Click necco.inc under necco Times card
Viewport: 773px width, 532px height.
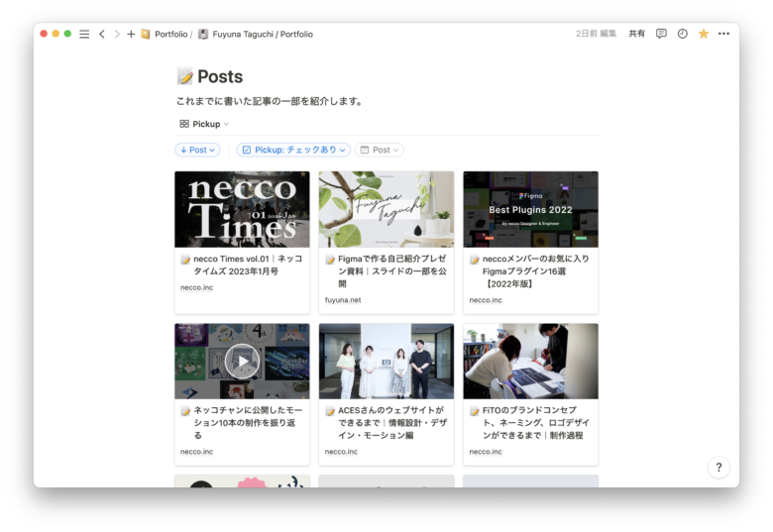click(x=196, y=287)
